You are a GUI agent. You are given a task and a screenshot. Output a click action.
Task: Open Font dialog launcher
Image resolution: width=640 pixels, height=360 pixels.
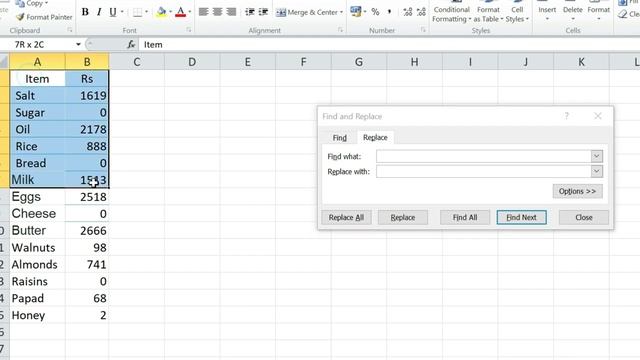point(189,30)
